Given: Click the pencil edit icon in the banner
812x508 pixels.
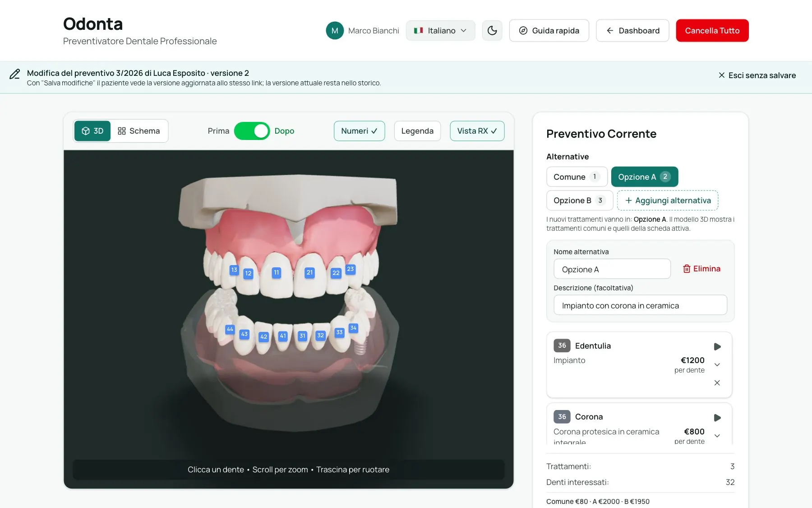Looking at the screenshot, I should [15, 74].
